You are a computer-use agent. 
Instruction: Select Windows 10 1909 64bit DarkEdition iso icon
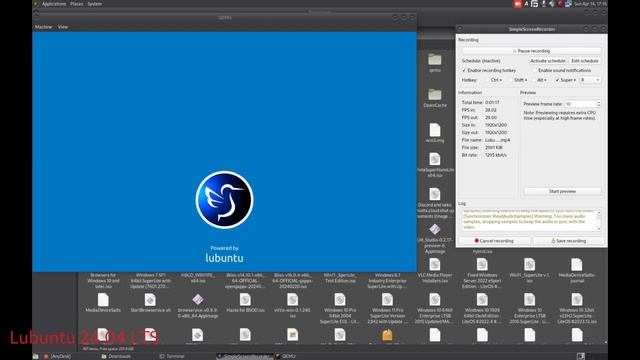(x=482, y=300)
